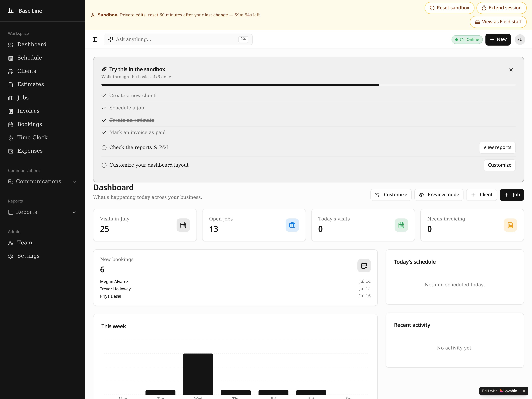
Task: Click the Base Line logo icon
Action: pyautogui.click(x=11, y=11)
